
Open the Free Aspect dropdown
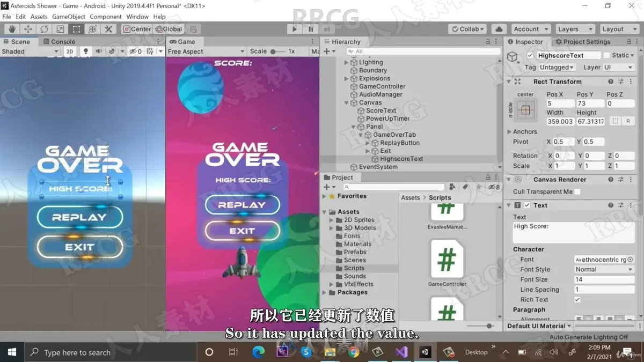coord(206,51)
